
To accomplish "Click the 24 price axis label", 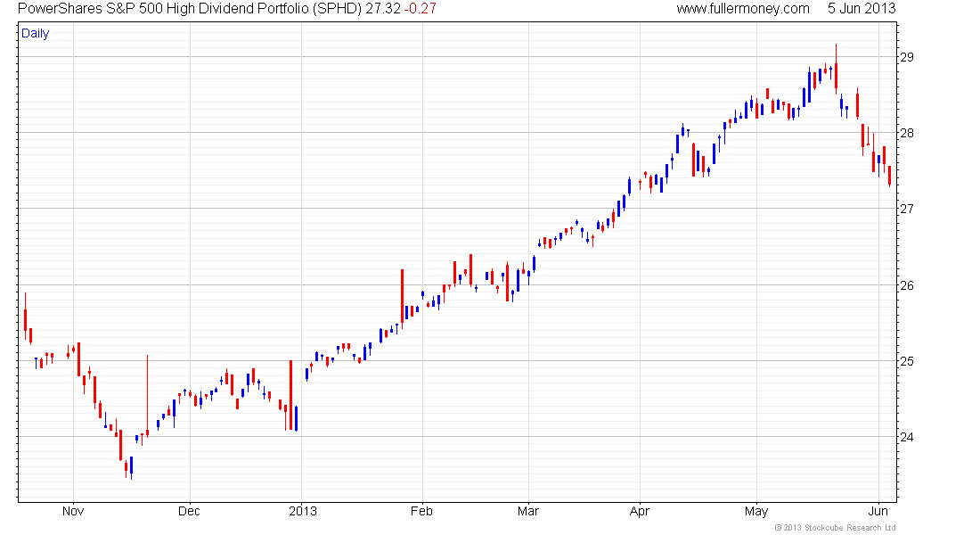I will (906, 437).
